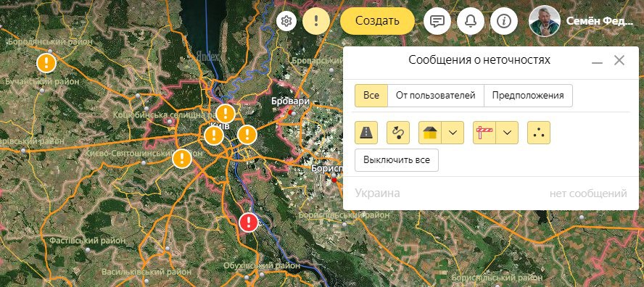This screenshot has height=287, width=644.
Task: Open Семён Фед... account name
Action: click(600, 21)
